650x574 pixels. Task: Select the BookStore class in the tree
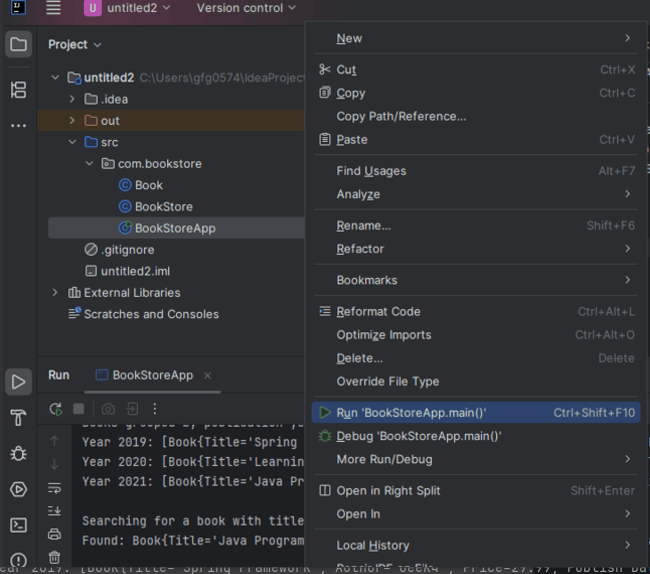[x=163, y=206]
